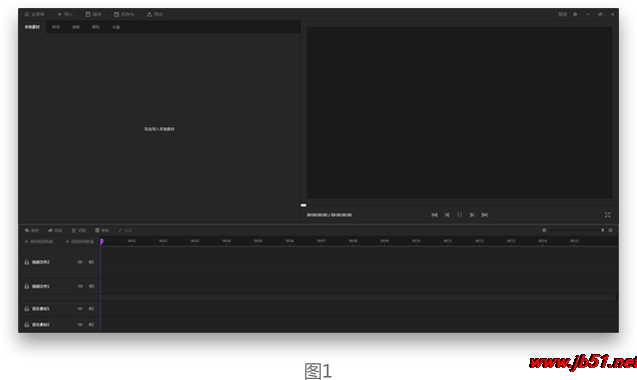Click the Cut scissors tool
Screen dimensions: 637x380
[78, 230]
